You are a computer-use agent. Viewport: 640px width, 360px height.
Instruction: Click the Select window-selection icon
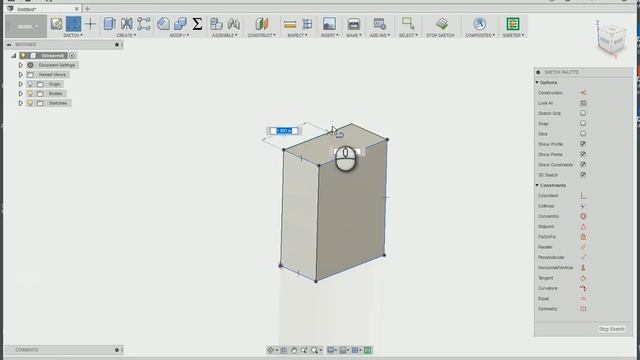coord(408,23)
